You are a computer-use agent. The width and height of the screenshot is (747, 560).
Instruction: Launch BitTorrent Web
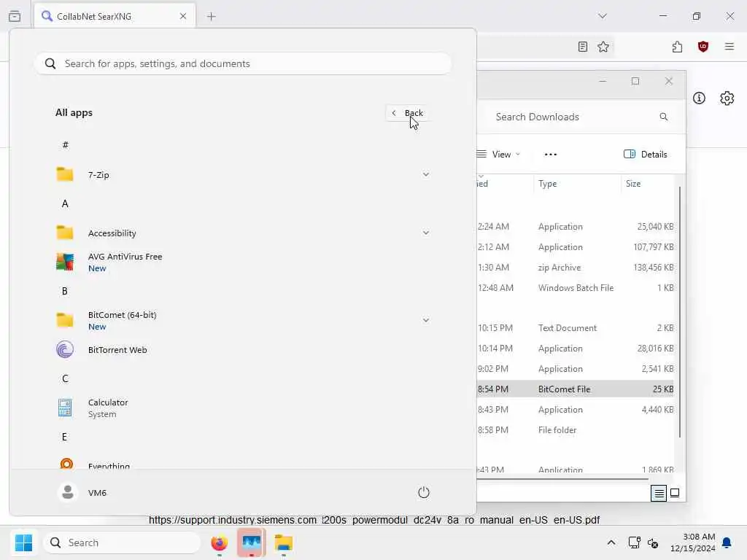click(243, 350)
